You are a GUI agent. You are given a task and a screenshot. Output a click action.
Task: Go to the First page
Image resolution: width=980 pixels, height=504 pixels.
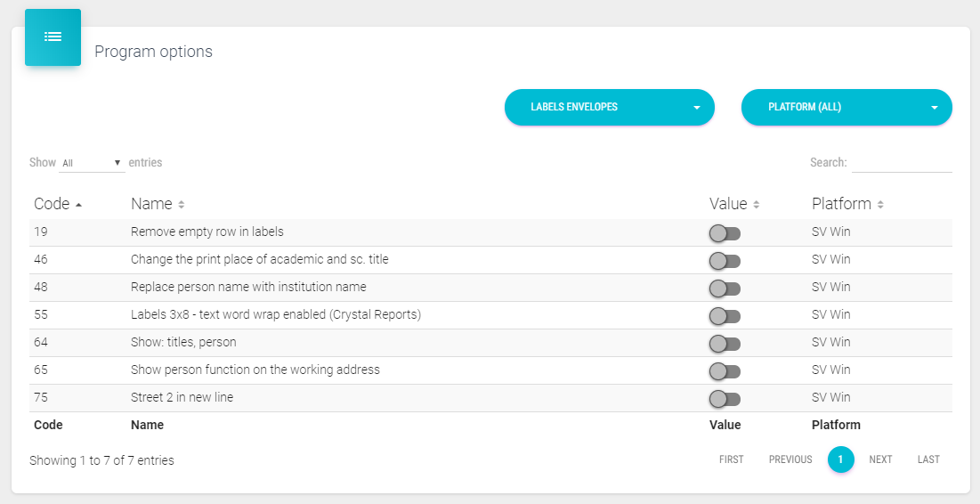pos(731,459)
